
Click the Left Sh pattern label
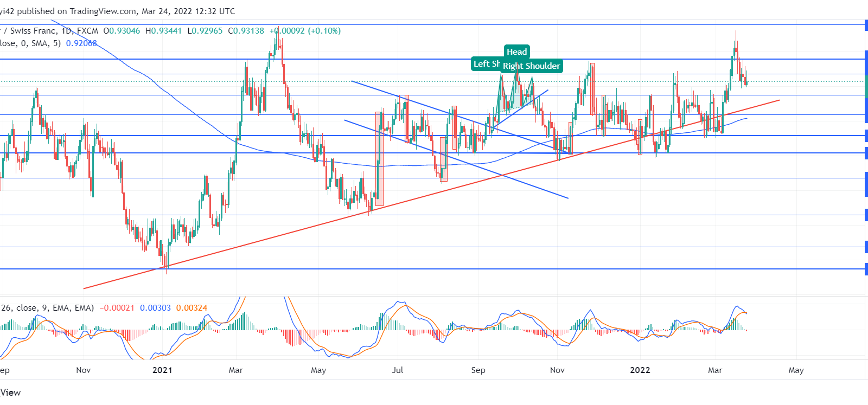[x=486, y=64]
